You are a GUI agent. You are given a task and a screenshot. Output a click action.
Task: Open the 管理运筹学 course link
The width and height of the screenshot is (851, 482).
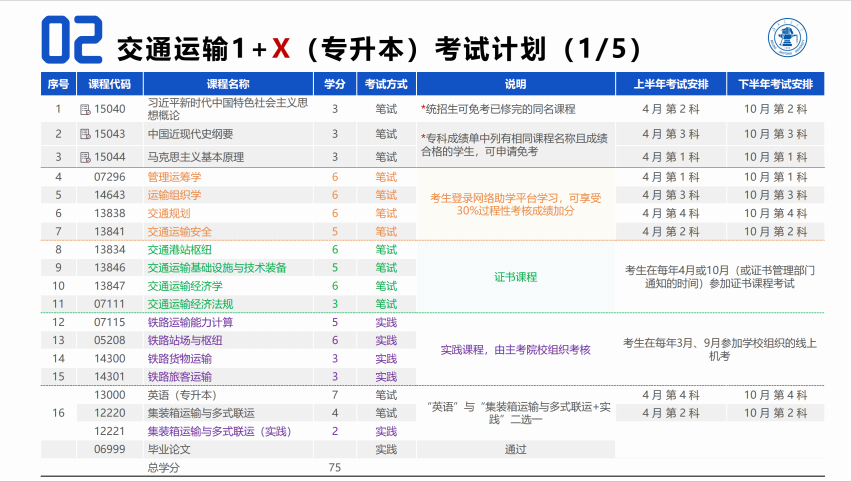[174, 177]
